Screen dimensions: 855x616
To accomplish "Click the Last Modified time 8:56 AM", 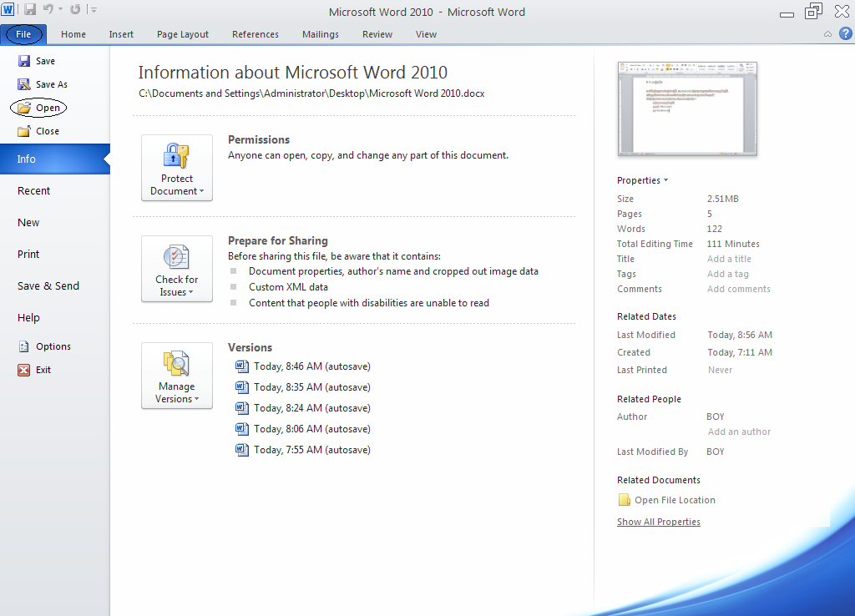I will pyautogui.click(x=740, y=335).
